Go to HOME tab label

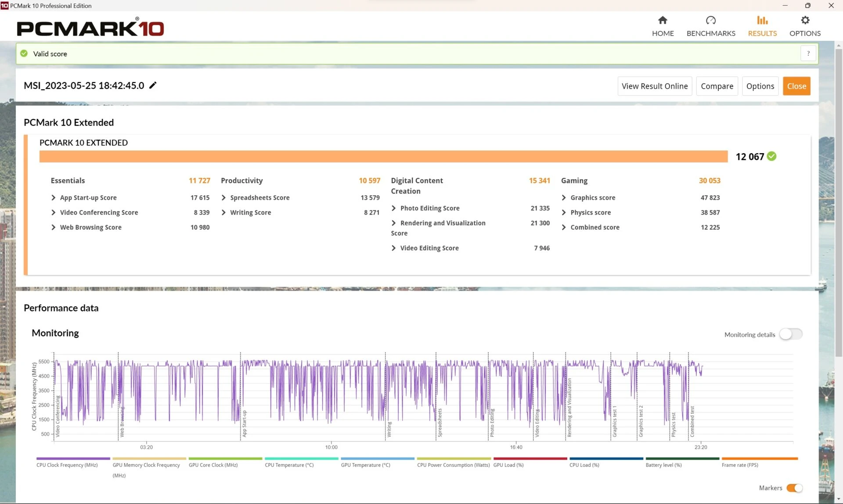click(663, 33)
